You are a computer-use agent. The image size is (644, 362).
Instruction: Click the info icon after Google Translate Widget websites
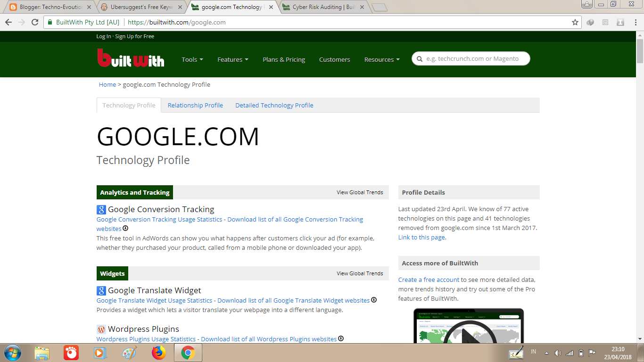click(374, 300)
